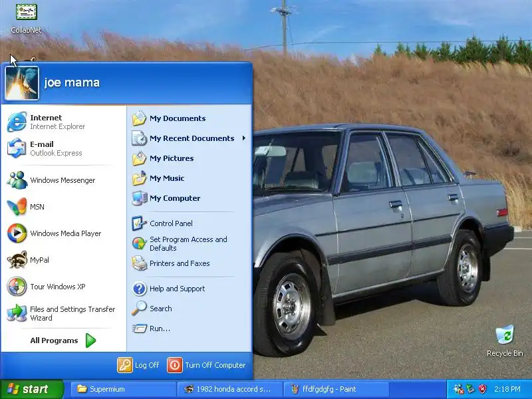This screenshot has width=532, height=399.
Task: Open the My Recent Documents menu entry
Action: (190, 138)
